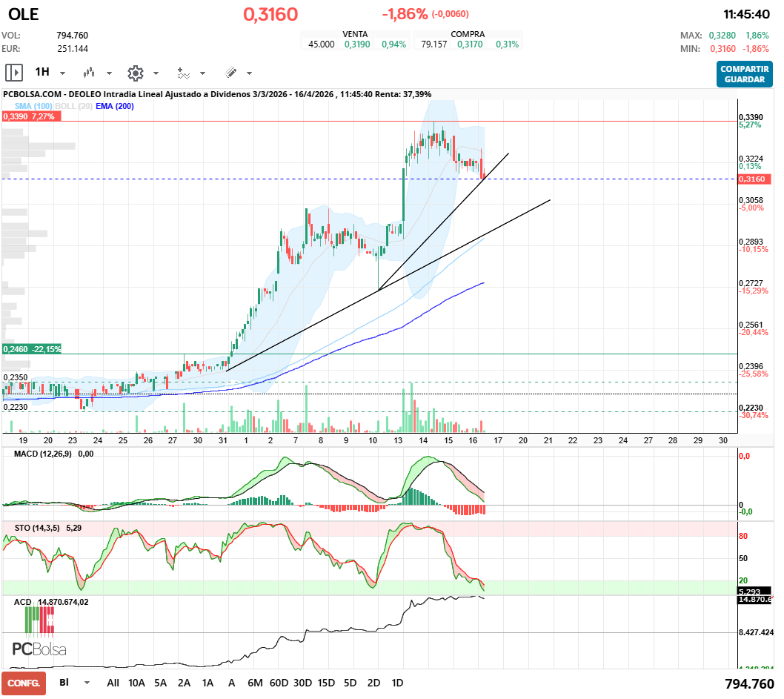Toggle EMA (200) indicator visibility
Viewport: 784px width, 699px height.
point(114,106)
